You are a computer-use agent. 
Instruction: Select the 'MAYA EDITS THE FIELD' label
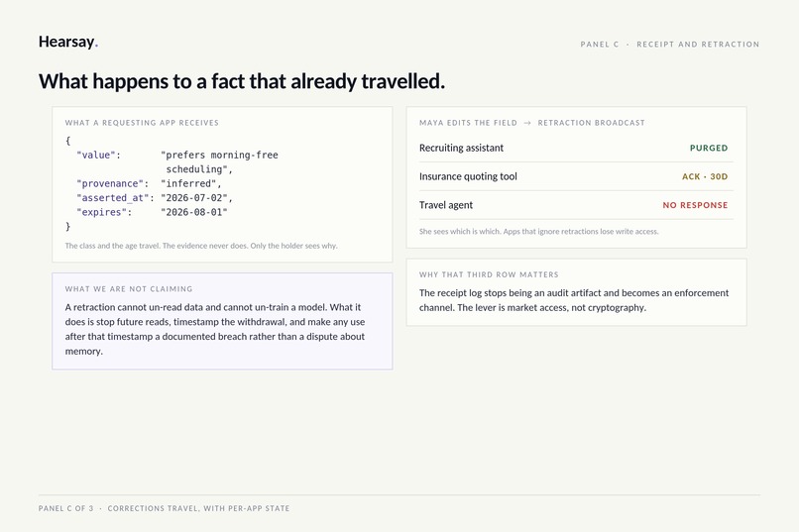(468, 123)
